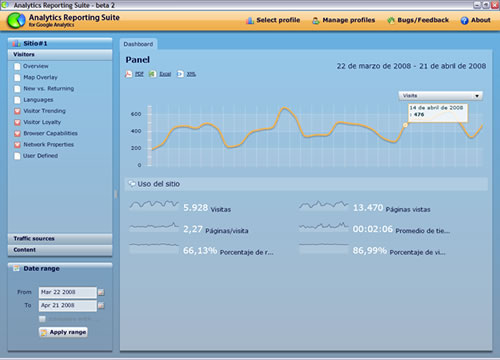Close the application window

coord(495,5)
